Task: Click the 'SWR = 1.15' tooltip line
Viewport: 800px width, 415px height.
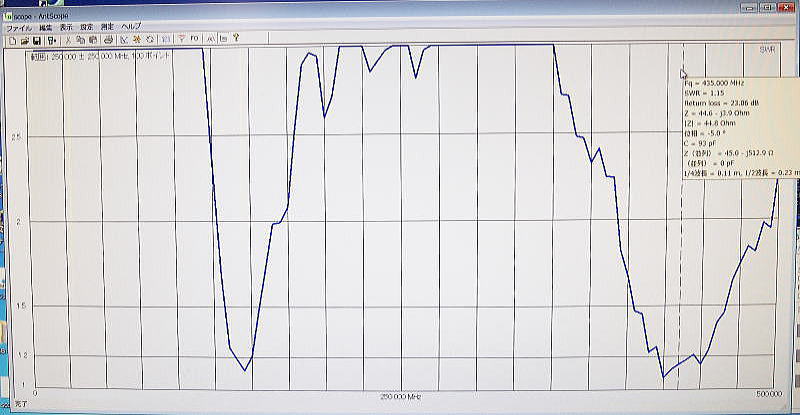Action: tap(704, 93)
